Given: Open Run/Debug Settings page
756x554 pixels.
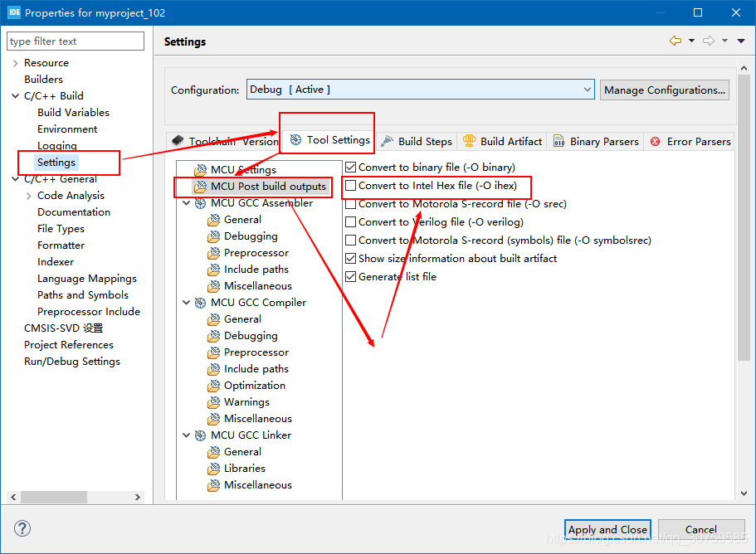Looking at the screenshot, I should point(72,362).
